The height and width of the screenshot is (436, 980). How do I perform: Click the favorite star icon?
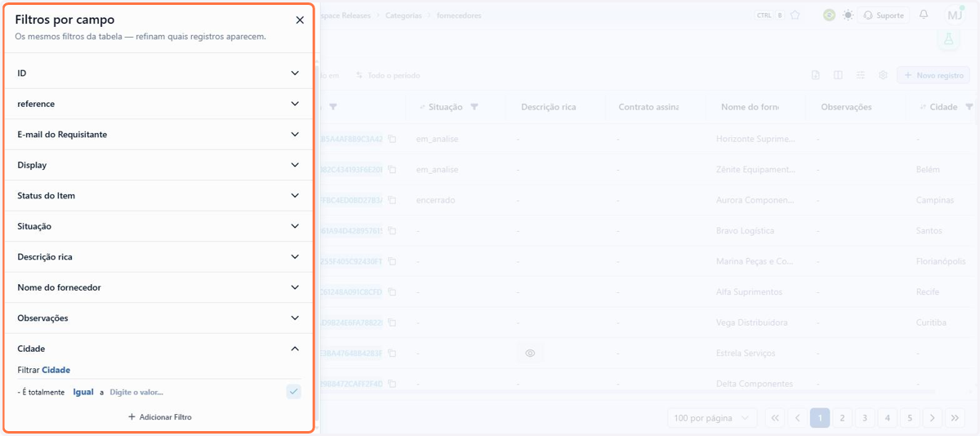click(795, 15)
